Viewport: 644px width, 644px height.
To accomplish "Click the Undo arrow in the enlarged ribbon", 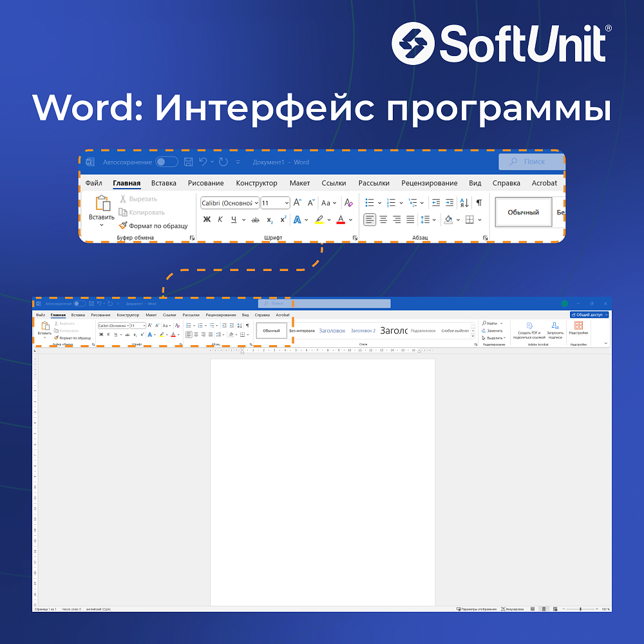I will tap(203, 162).
